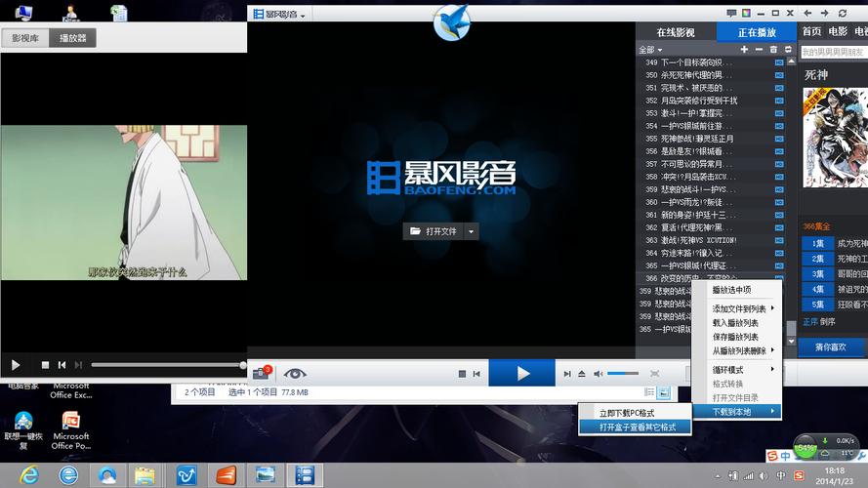This screenshot has height=488, width=868.
Task: Open the Baofeng player taskbar icon
Action: [305, 475]
